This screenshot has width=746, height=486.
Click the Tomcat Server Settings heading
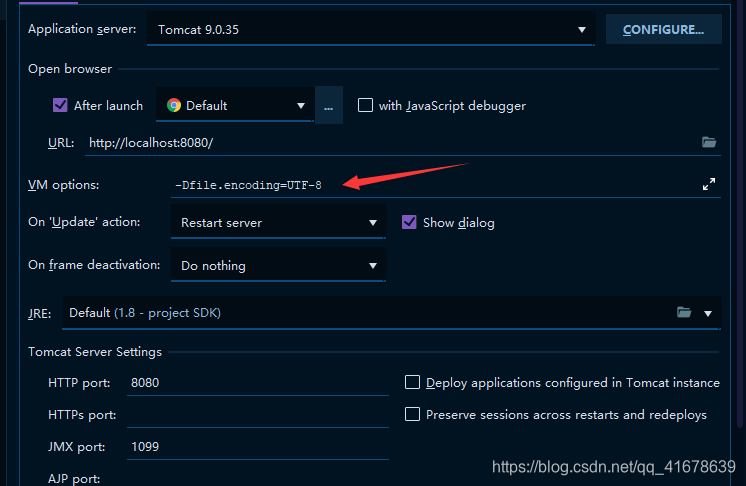pos(95,352)
